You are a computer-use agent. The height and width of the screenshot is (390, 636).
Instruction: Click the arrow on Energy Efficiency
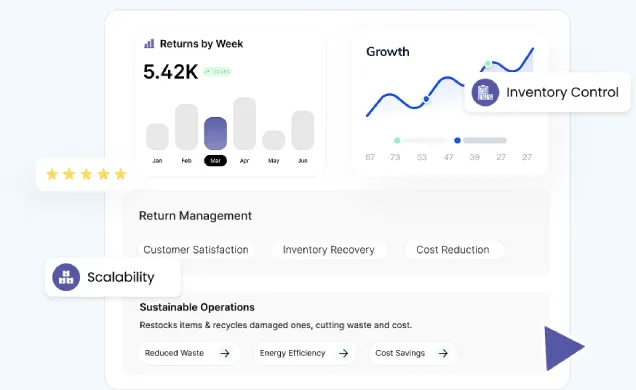point(344,354)
